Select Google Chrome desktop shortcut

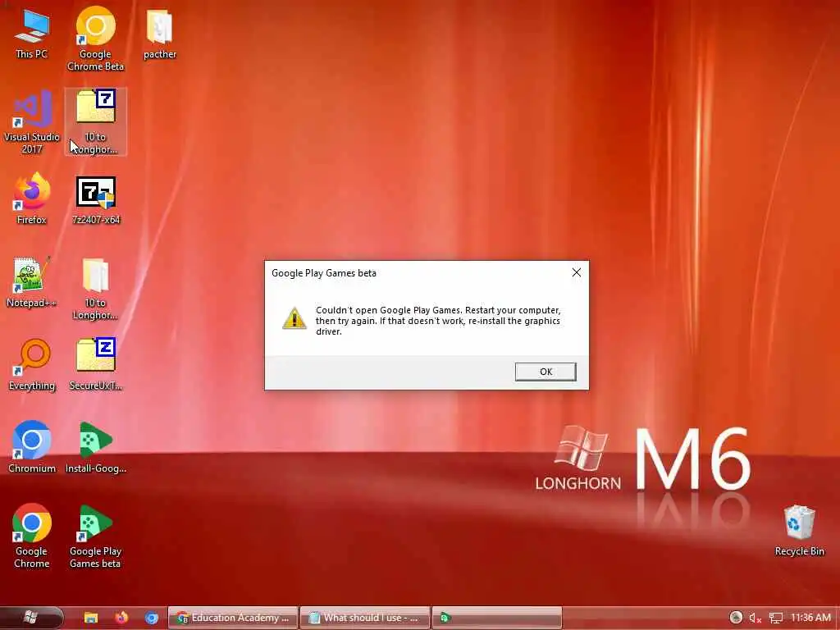[32, 536]
